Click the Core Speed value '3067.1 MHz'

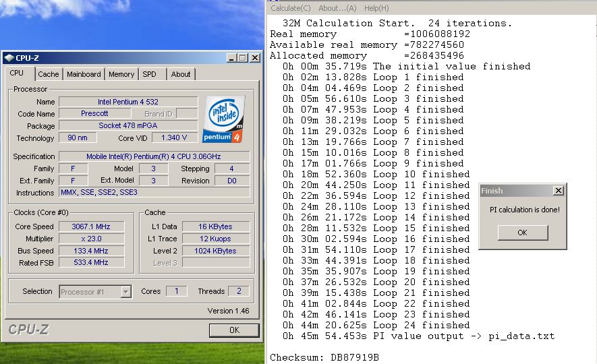click(x=91, y=226)
